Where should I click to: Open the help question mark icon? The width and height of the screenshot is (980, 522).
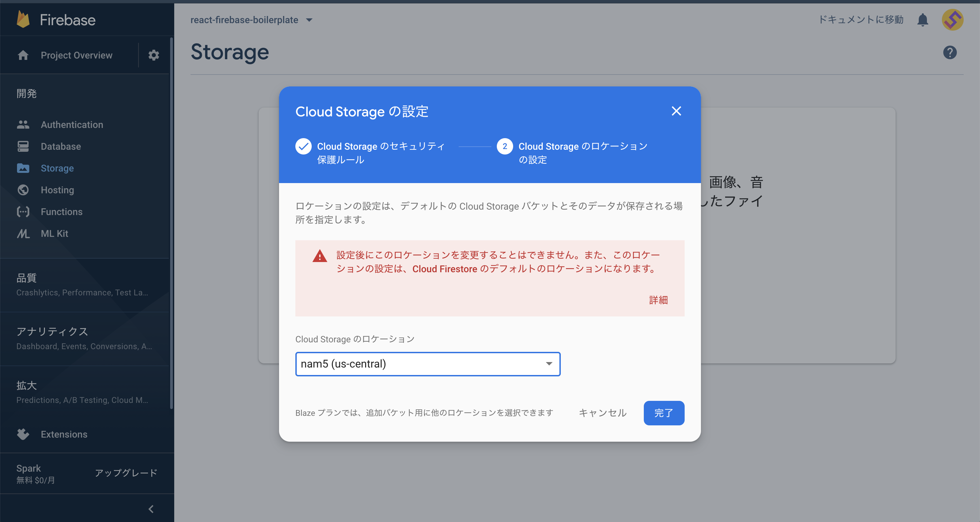[x=950, y=52]
